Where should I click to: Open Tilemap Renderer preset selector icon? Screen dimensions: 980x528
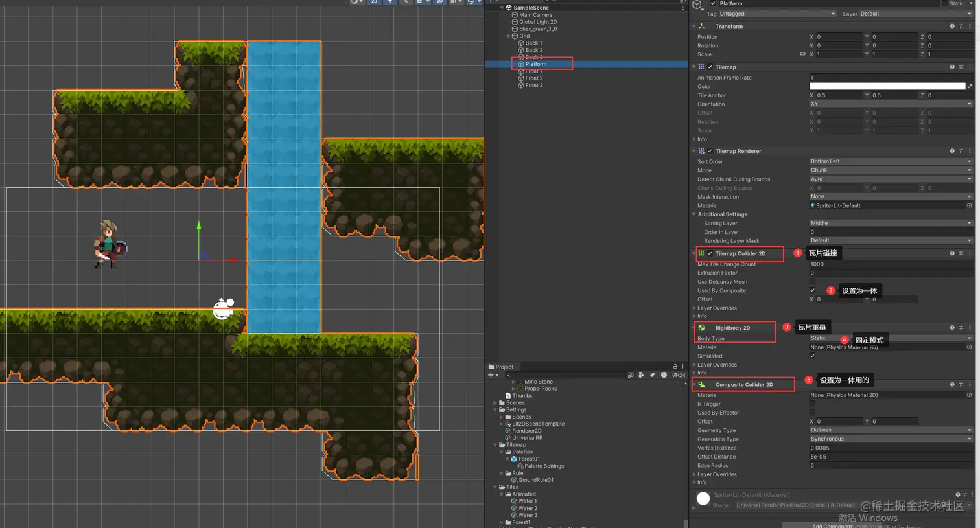[x=961, y=151]
